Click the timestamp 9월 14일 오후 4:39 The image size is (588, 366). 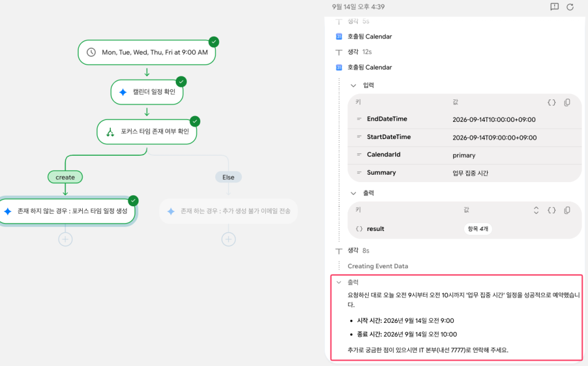(358, 7)
